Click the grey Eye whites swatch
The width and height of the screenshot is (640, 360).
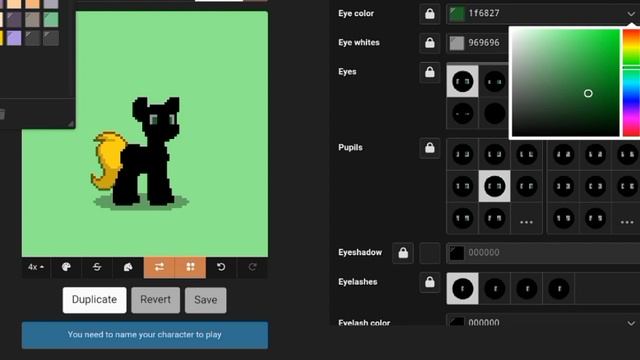457,43
